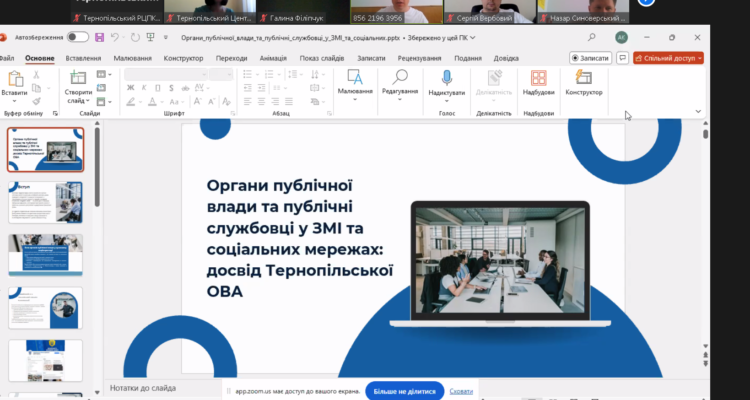Open the Малювання drawing group button
The height and width of the screenshot is (400, 750).
[x=355, y=85]
